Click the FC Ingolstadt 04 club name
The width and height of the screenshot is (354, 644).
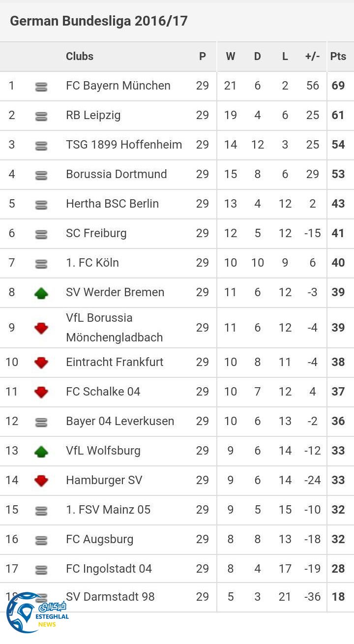pos(109,569)
